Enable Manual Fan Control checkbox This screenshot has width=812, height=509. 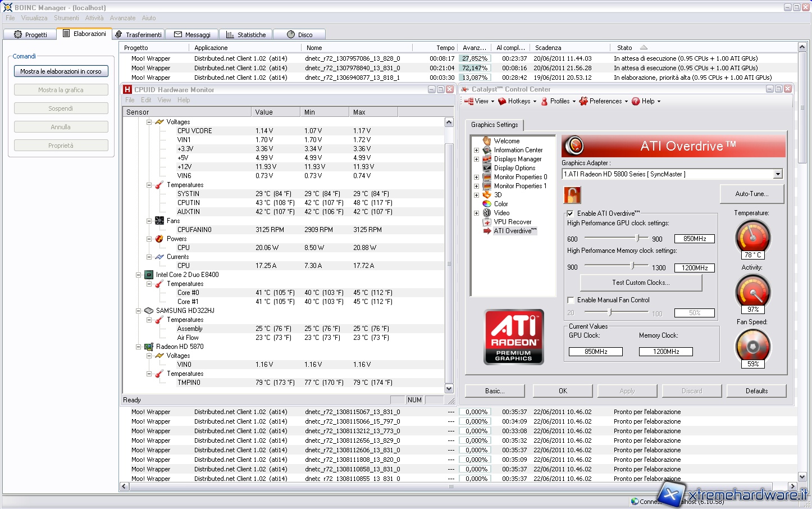(571, 300)
